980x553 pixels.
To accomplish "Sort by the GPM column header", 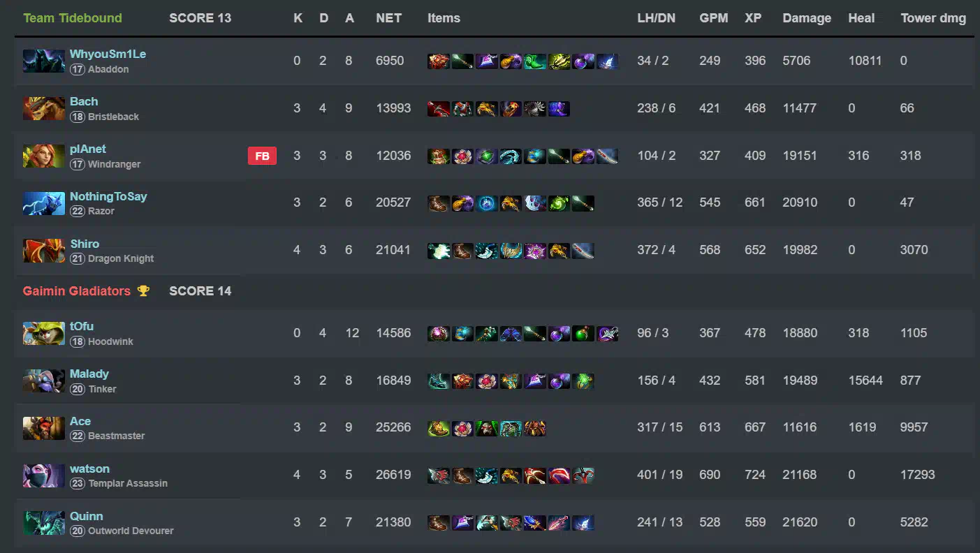I will pyautogui.click(x=714, y=18).
